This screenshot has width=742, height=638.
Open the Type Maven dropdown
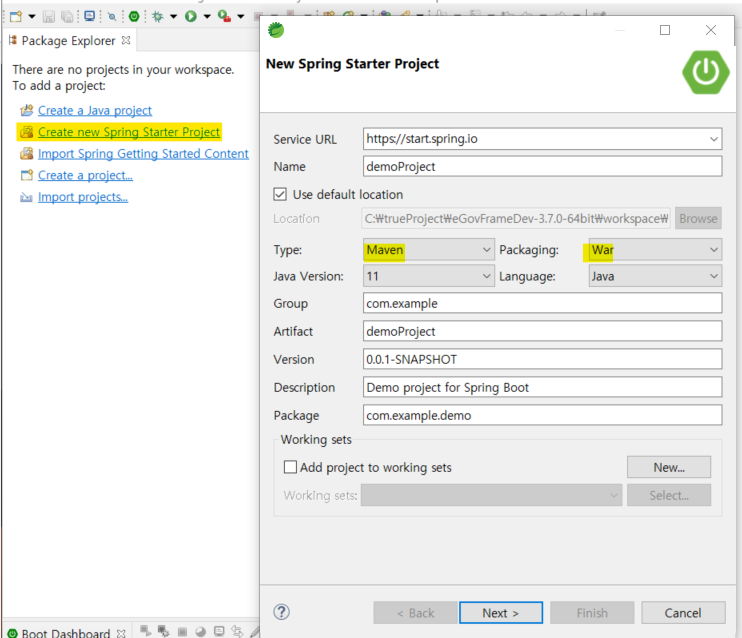(429, 249)
